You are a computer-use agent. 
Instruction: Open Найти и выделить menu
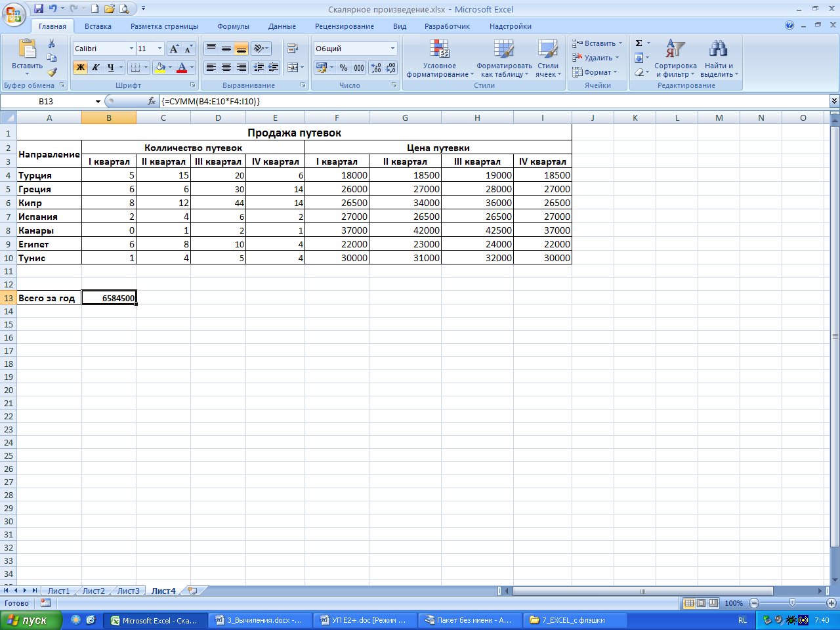[719, 58]
